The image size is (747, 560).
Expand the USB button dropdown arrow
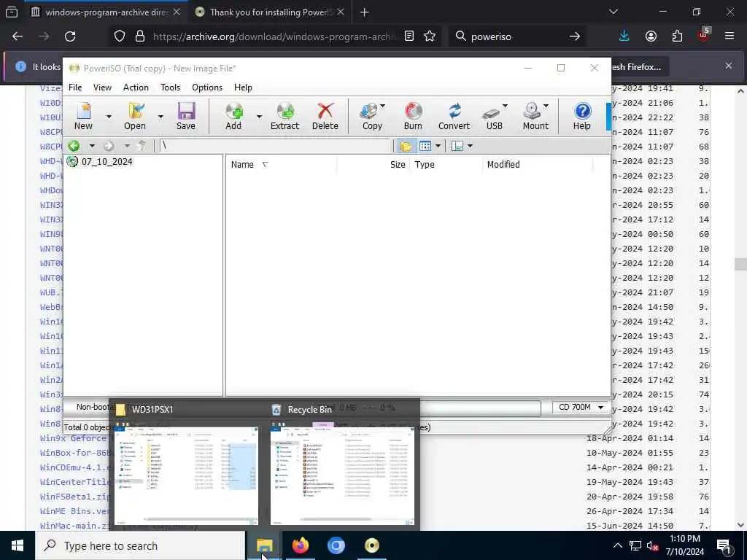[505, 106]
